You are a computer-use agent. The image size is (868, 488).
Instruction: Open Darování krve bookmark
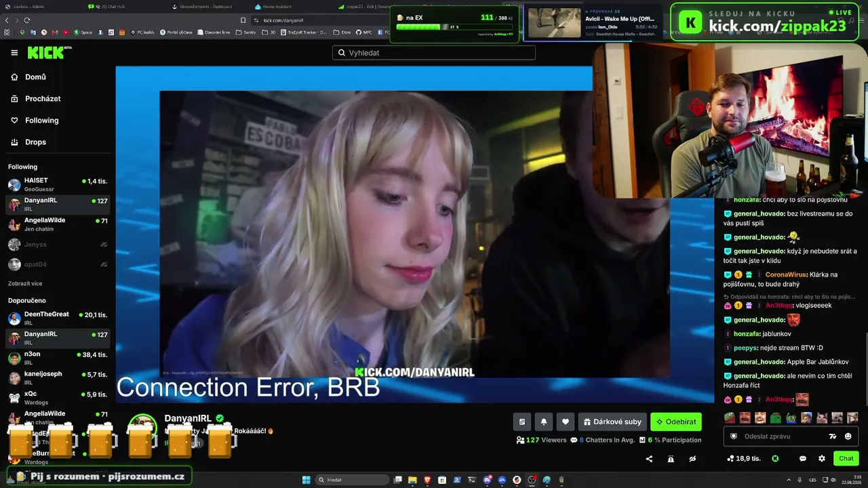(215, 33)
